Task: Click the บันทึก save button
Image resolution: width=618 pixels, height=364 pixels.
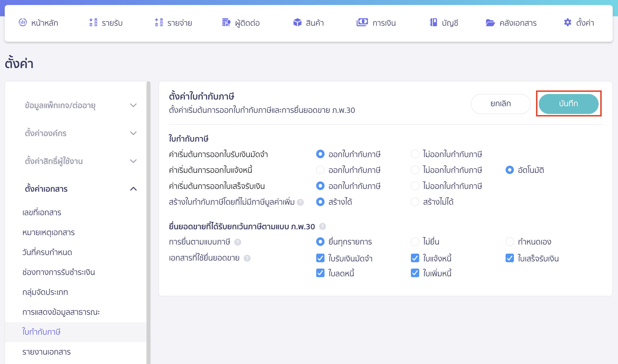Action: tap(568, 104)
